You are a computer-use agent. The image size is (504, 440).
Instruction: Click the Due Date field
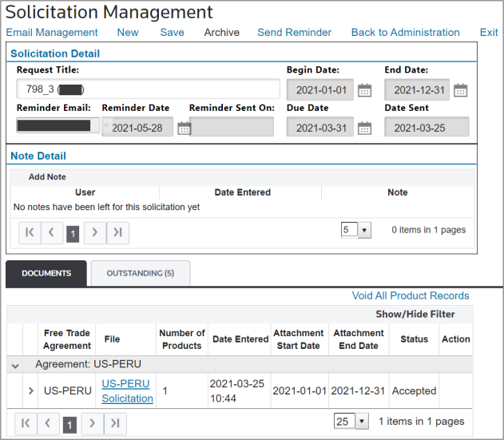[x=320, y=127]
